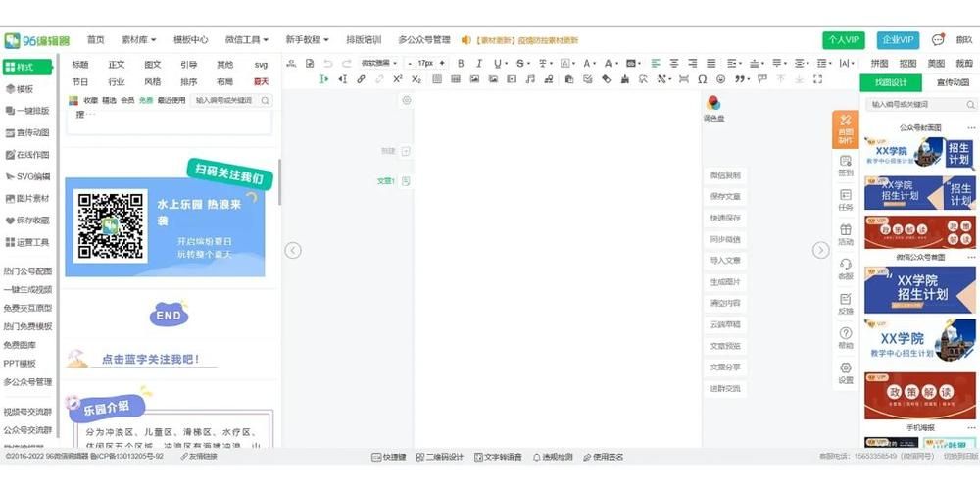Collapse left panel with circled left arrow

[292, 250]
